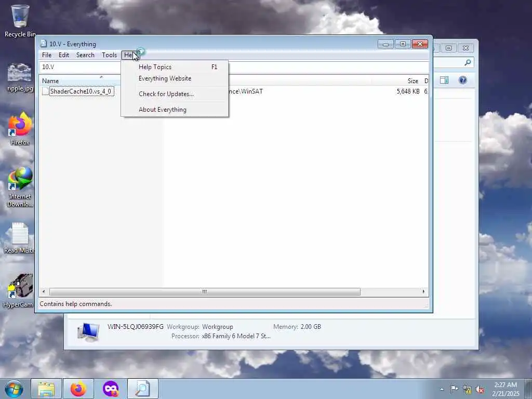532x399 pixels.
Task: Maximize the background Explorer window
Action: [x=448, y=48]
